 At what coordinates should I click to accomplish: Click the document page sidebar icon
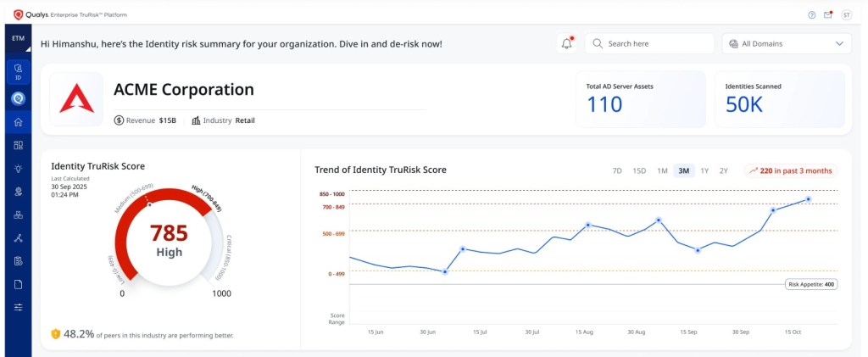click(18, 284)
